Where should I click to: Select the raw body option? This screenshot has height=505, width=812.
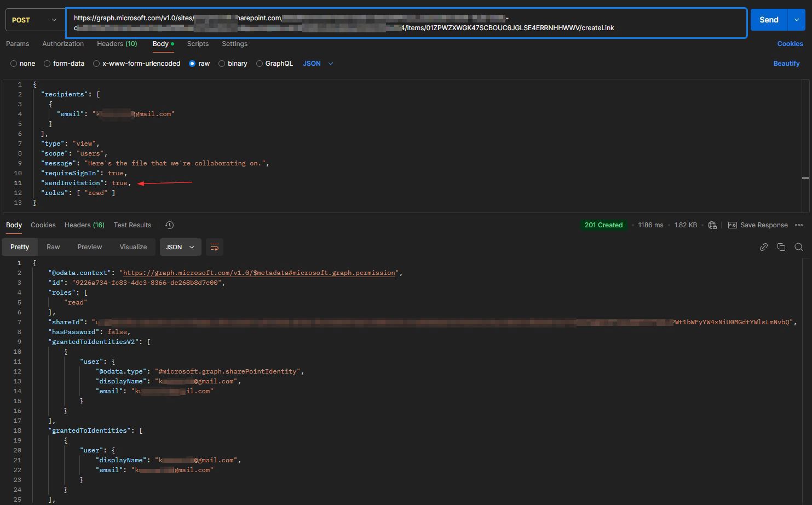coord(199,64)
